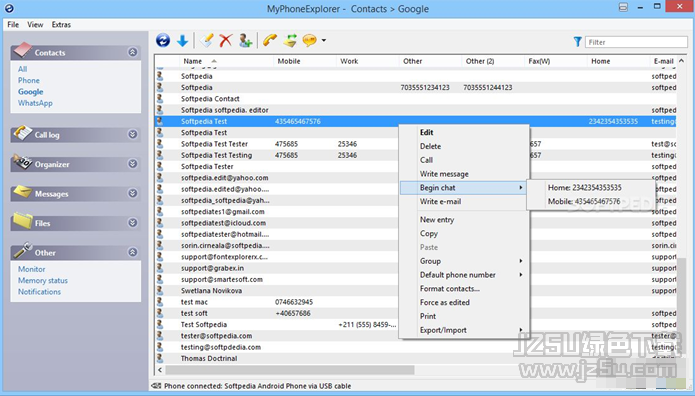Sort by the Mobile column header
The image size is (695, 396).
pos(305,61)
